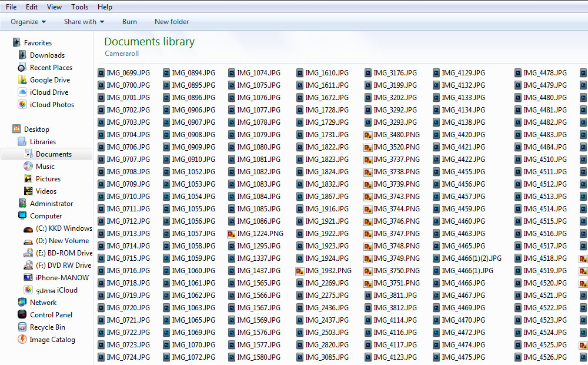Open the Pictures library
588x365 pixels.
coord(45,178)
